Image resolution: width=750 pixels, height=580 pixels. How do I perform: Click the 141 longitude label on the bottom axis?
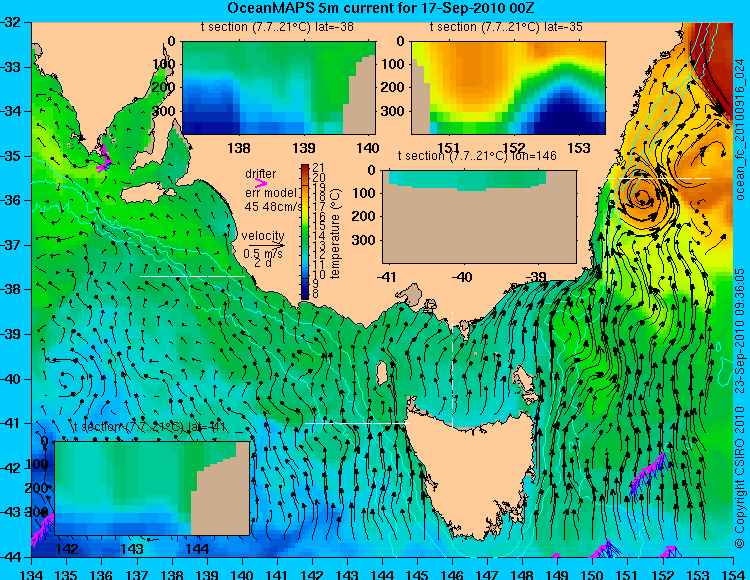tap(277, 574)
